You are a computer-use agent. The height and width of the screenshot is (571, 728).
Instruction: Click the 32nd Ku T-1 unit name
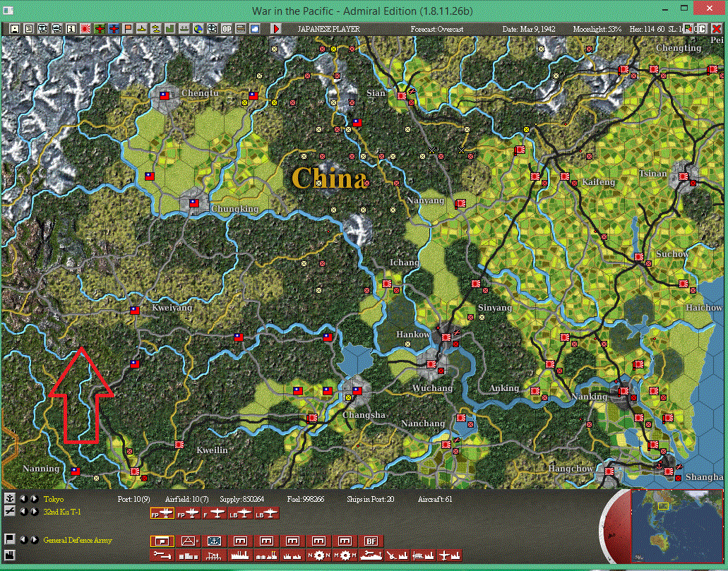tap(62, 512)
